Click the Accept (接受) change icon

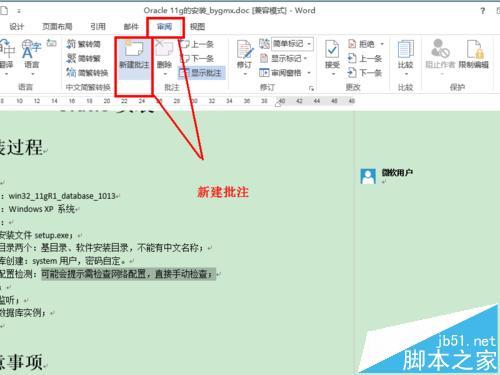point(332,49)
